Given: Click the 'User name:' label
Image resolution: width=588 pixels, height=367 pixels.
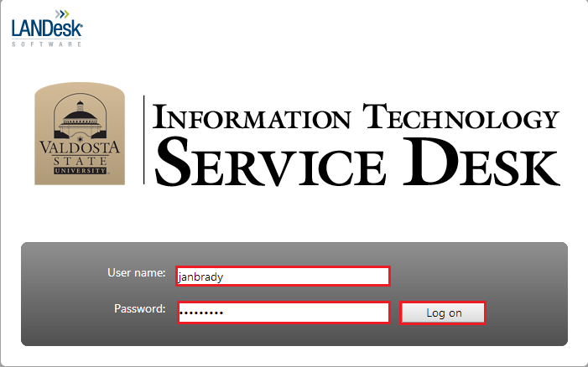Looking at the screenshot, I should coord(137,272).
